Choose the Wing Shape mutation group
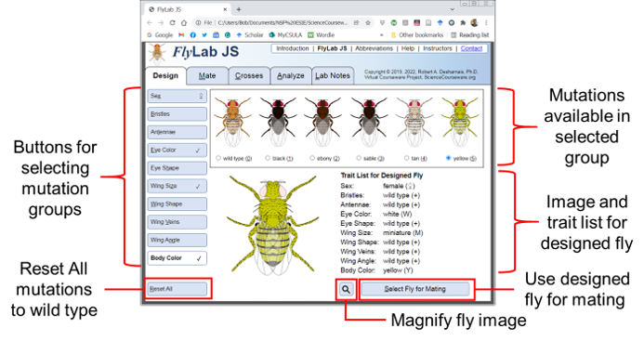The image size is (644, 341). 177,204
